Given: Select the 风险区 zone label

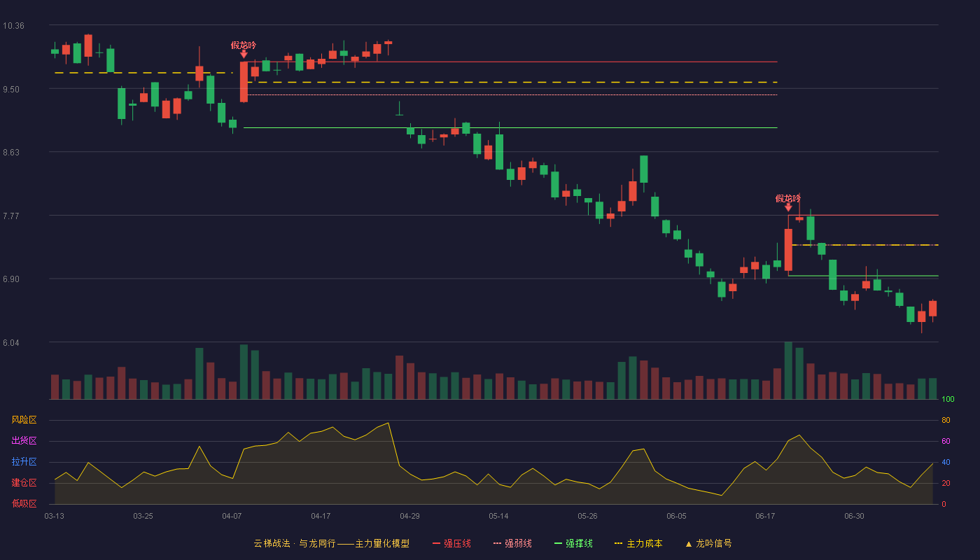Looking at the screenshot, I should 24,420.
